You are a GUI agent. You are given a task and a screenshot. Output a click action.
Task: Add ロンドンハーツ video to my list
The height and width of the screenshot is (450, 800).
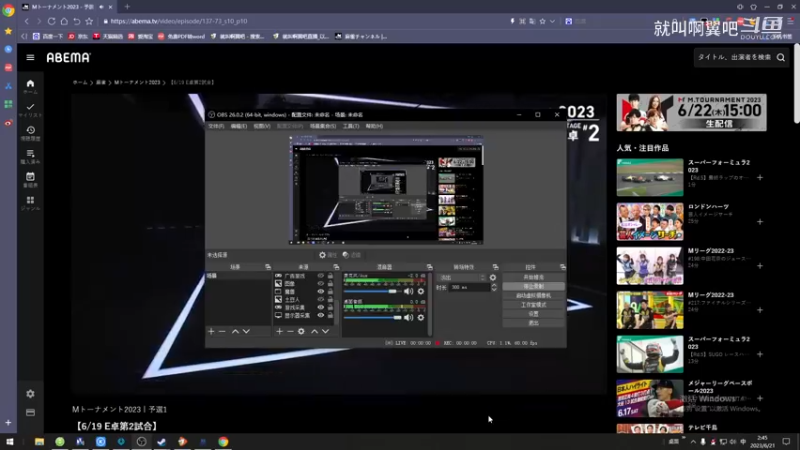[760, 222]
